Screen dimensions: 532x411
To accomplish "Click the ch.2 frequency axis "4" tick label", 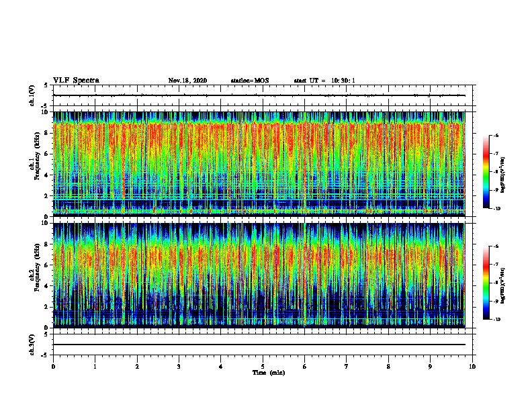I will 46,286.
